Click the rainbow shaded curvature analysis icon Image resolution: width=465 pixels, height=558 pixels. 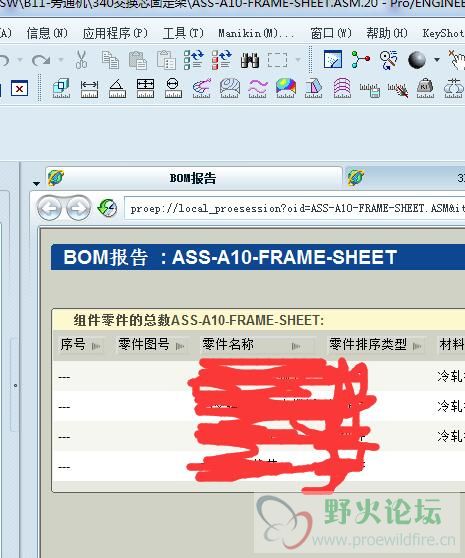click(x=286, y=89)
